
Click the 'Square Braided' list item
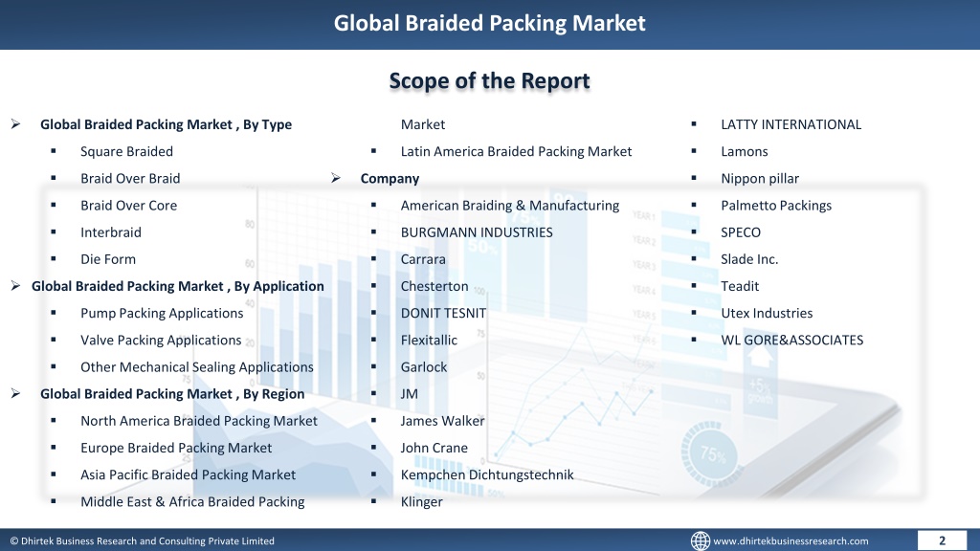127,151
